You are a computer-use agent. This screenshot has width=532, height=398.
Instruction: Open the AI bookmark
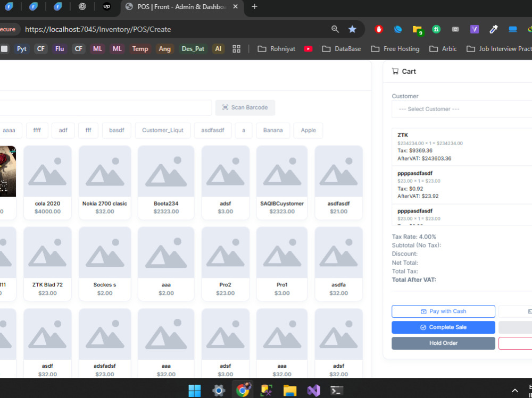(218, 49)
